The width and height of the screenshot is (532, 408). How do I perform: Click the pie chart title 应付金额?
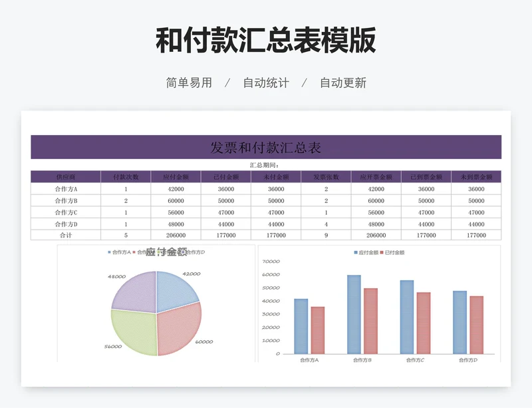coord(166,252)
